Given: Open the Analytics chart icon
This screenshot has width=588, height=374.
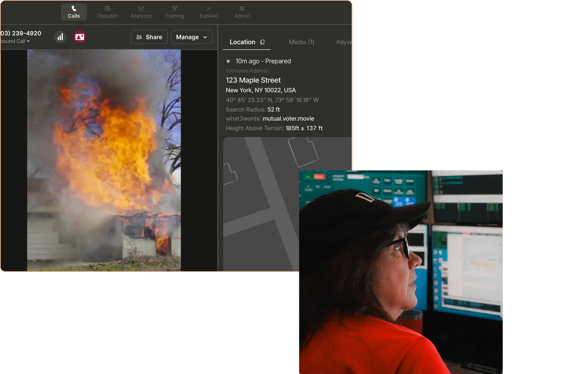Looking at the screenshot, I should (x=141, y=8).
